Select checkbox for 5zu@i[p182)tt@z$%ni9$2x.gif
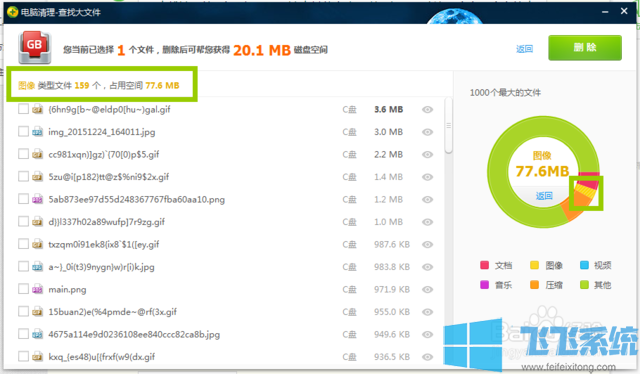The height and width of the screenshot is (374, 640). click(23, 176)
